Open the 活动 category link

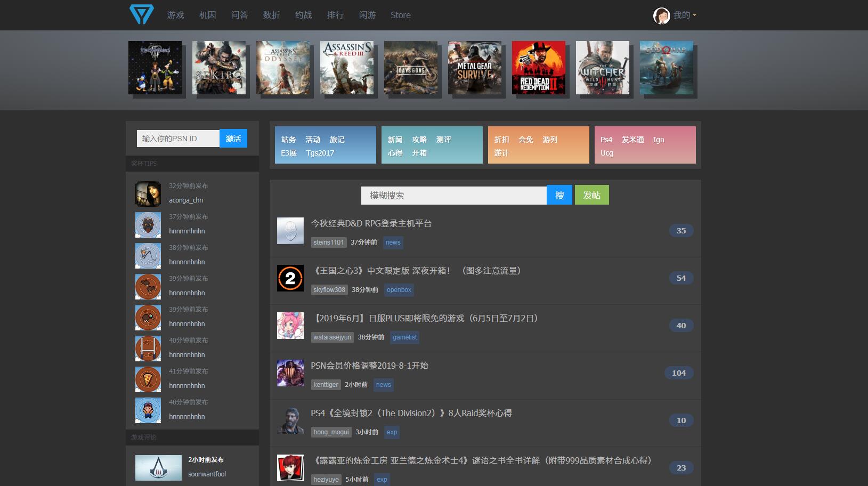point(313,140)
